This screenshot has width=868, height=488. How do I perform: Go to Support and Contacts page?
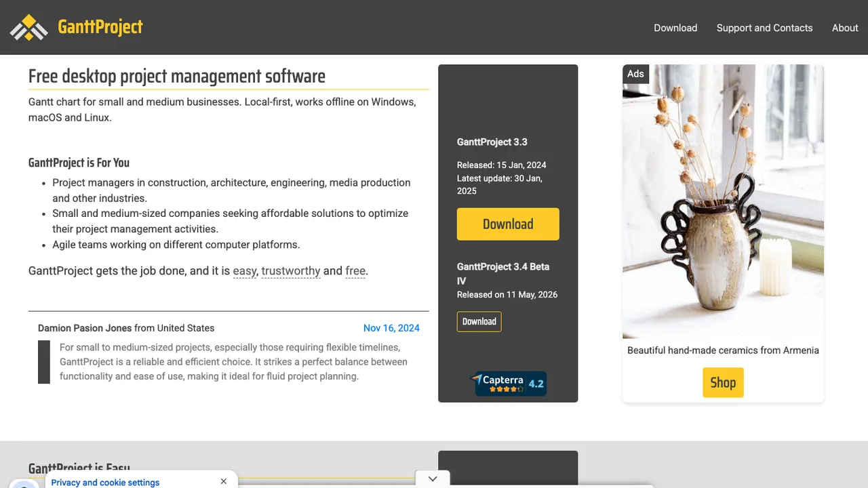764,28
